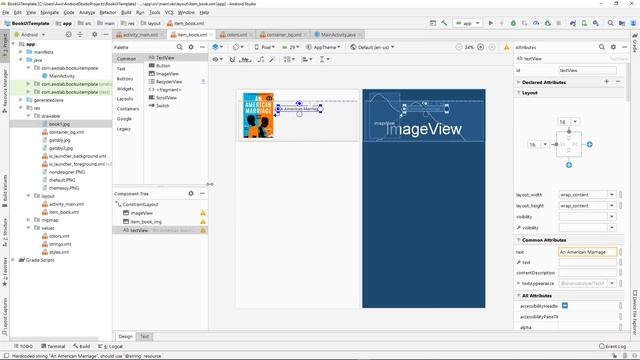Set default margins button
This screenshot has width=640, height=360.
point(245,59)
